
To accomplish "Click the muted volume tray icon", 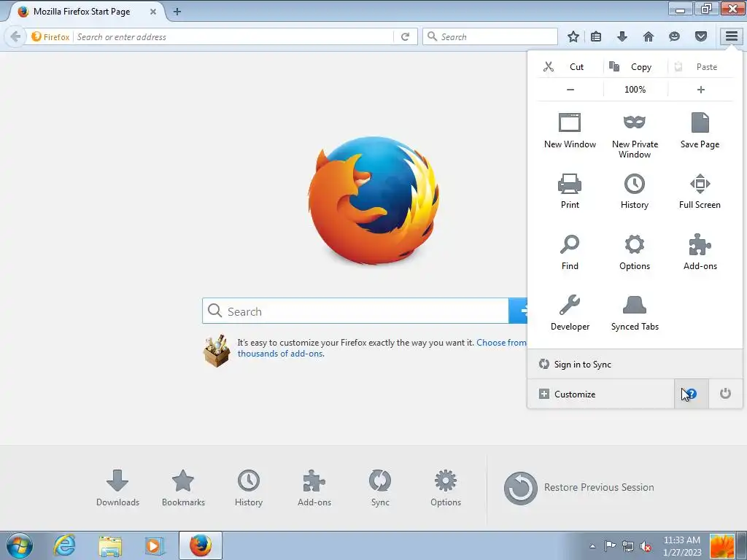I will coord(646,545).
